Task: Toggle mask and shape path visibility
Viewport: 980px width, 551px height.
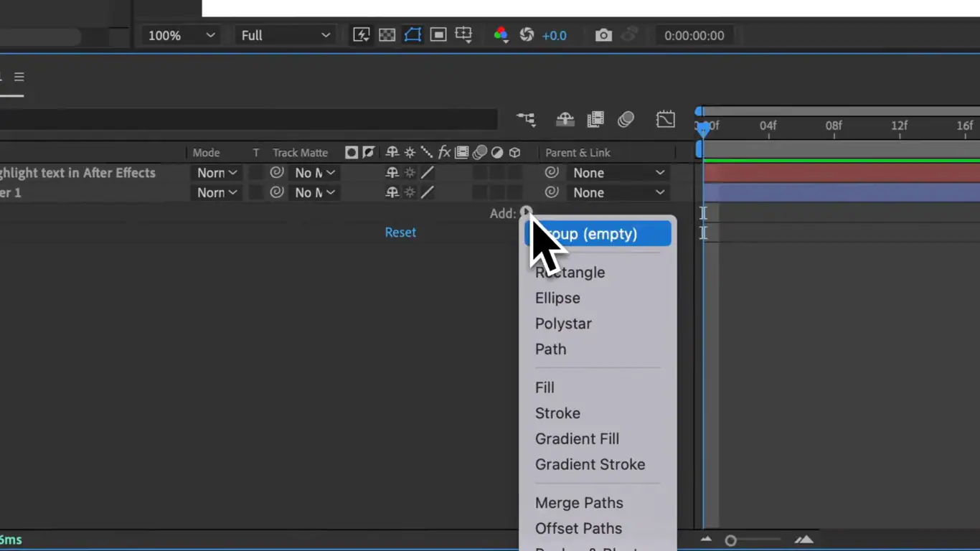Action: (x=413, y=35)
